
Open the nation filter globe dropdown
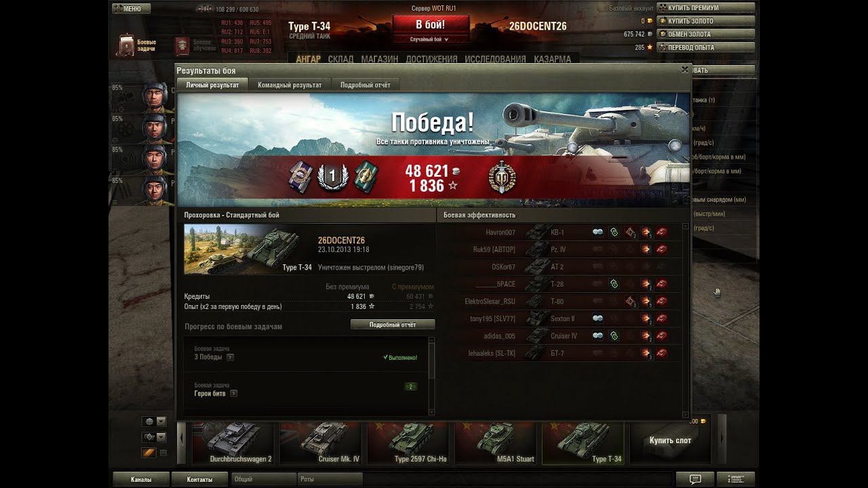(x=154, y=421)
